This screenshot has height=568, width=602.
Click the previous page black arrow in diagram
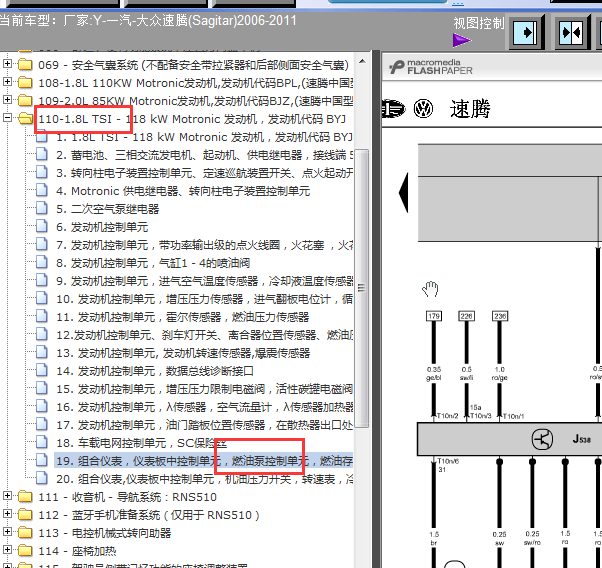[x=404, y=193]
